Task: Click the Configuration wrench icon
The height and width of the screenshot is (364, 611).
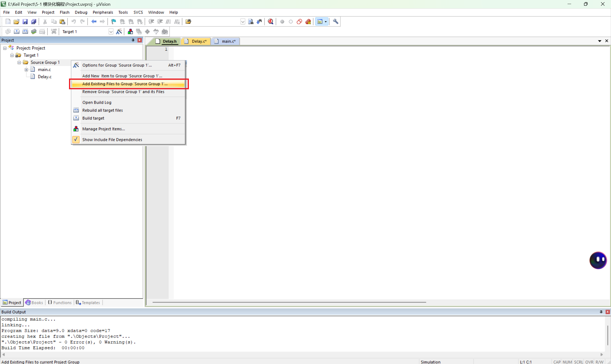Action: coord(335,21)
